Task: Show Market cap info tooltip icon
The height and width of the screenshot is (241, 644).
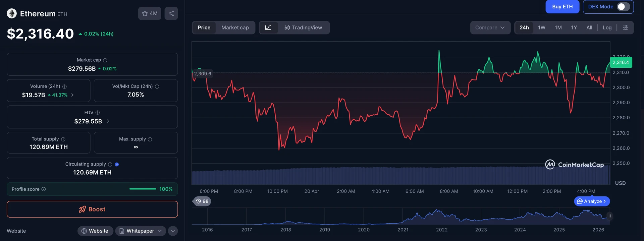Action: [x=105, y=60]
